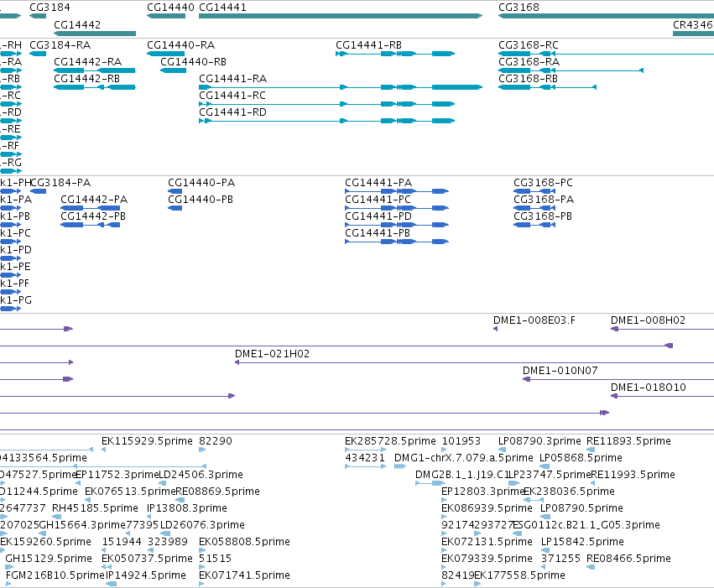714x588 pixels.
Task: Select EST label LD26076.3prime
Action: click(x=203, y=525)
